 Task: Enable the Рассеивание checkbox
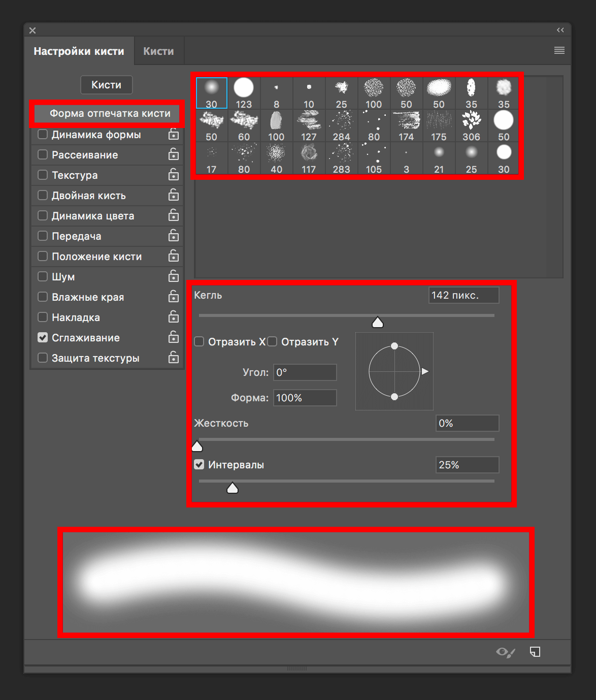[x=43, y=154]
